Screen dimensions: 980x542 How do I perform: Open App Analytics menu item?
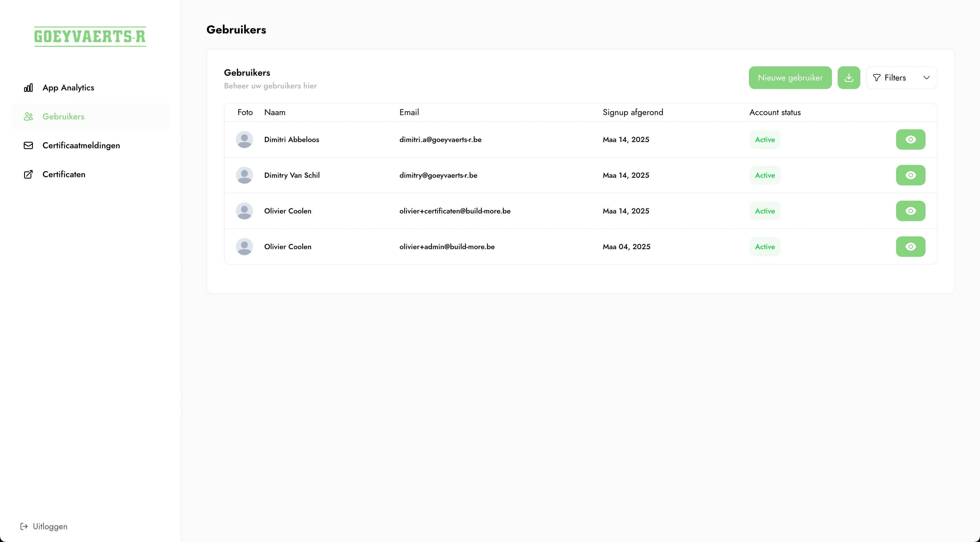[x=68, y=88]
